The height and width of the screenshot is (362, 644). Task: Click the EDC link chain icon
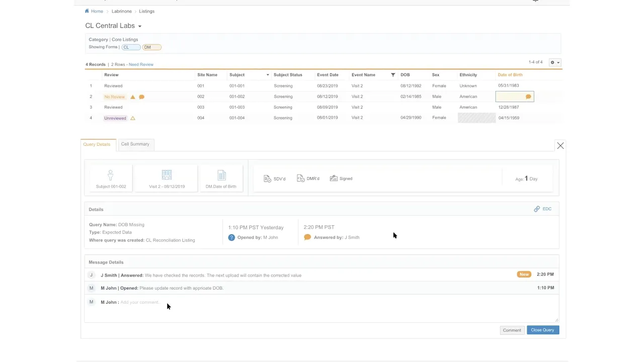coord(537,209)
